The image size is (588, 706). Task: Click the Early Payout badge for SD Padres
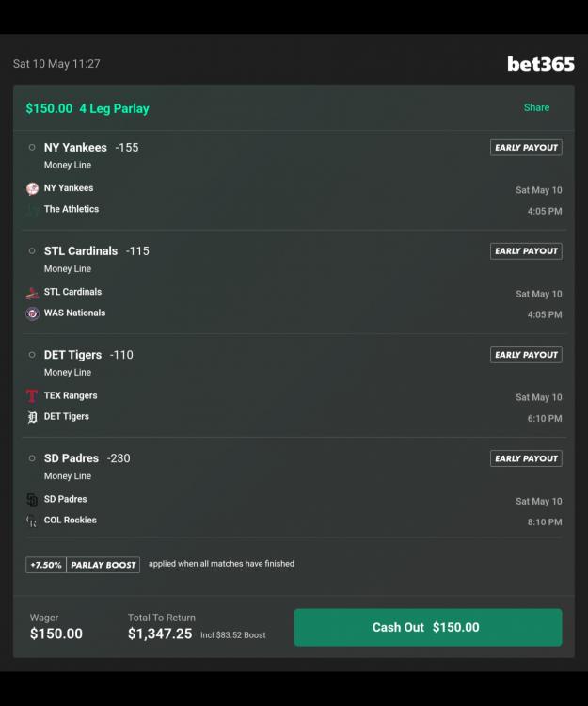[526, 458]
